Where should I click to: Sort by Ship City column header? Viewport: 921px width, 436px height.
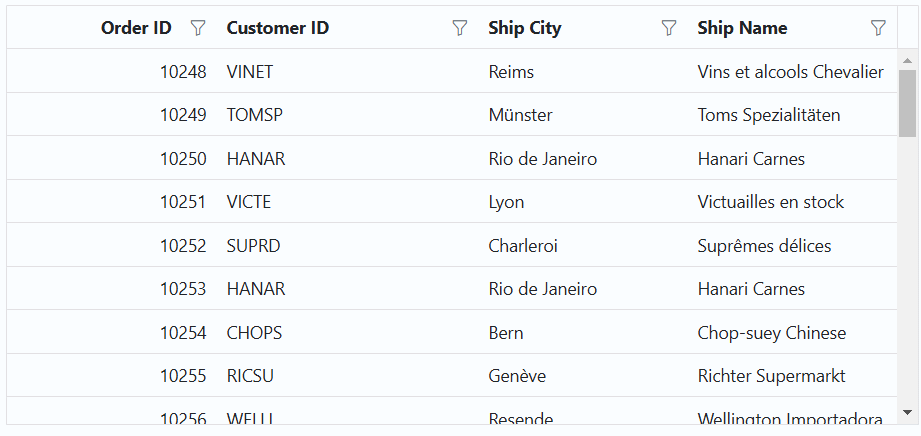click(525, 28)
